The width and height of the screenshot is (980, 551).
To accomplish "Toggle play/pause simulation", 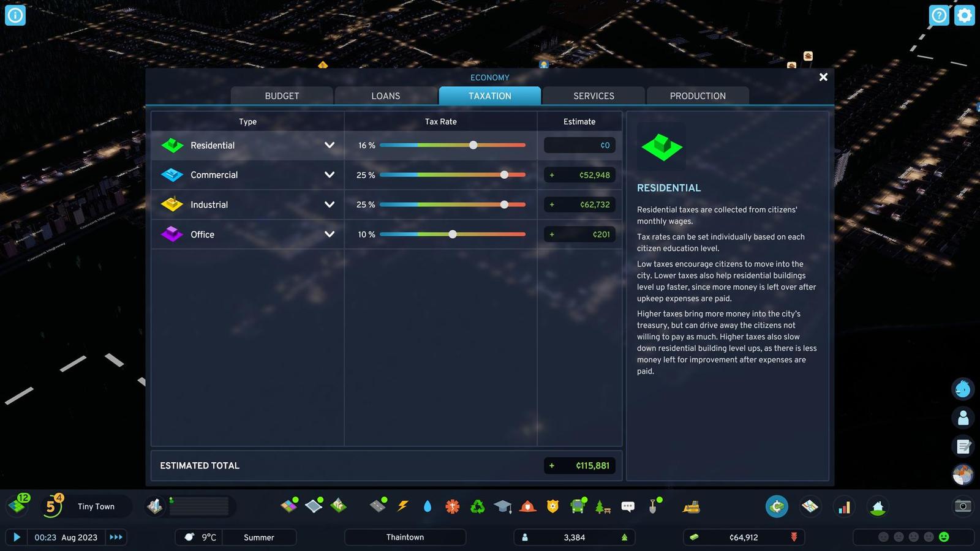I will (17, 537).
